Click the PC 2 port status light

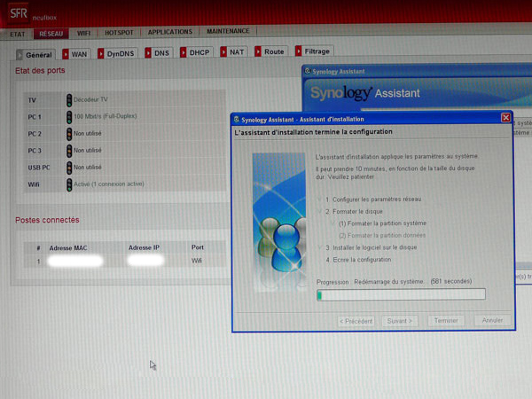69,134
